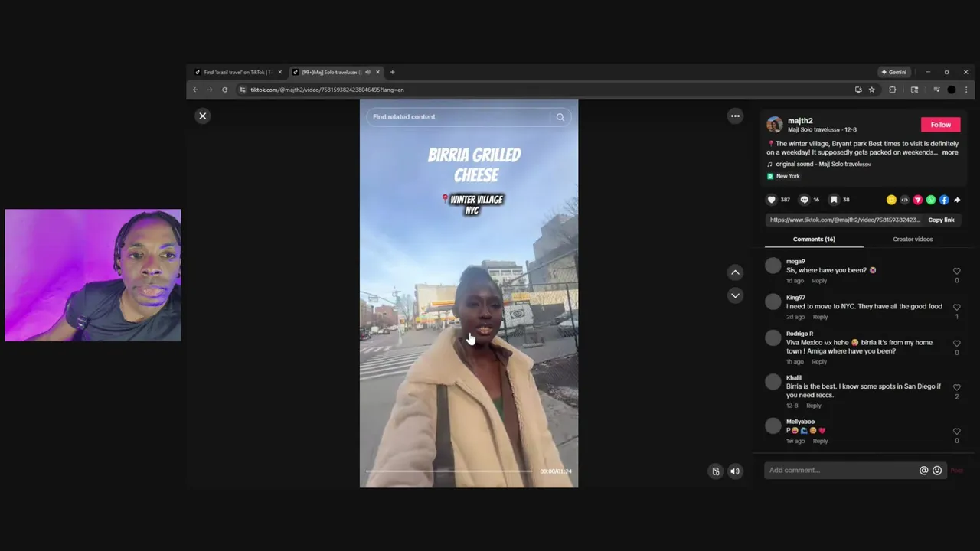Image resolution: width=980 pixels, height=551 pixels.
Task: Go to the next video arrow
Action: 735,295
